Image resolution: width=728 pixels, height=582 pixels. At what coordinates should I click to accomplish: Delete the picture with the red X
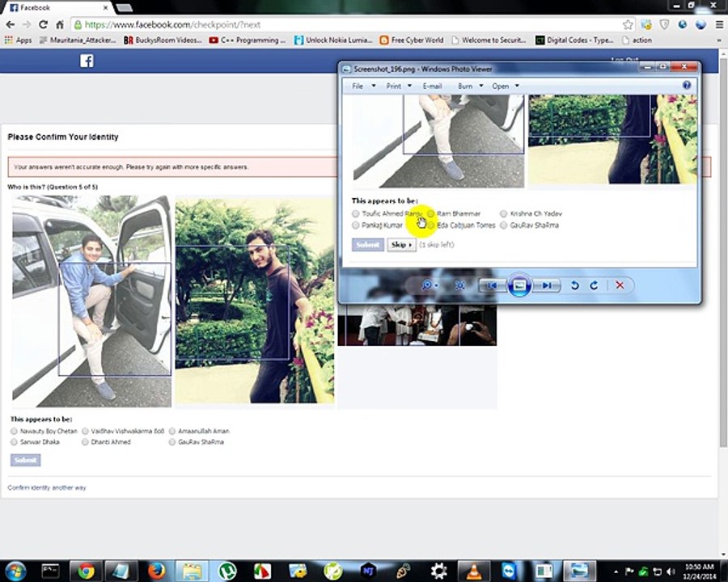620,285
